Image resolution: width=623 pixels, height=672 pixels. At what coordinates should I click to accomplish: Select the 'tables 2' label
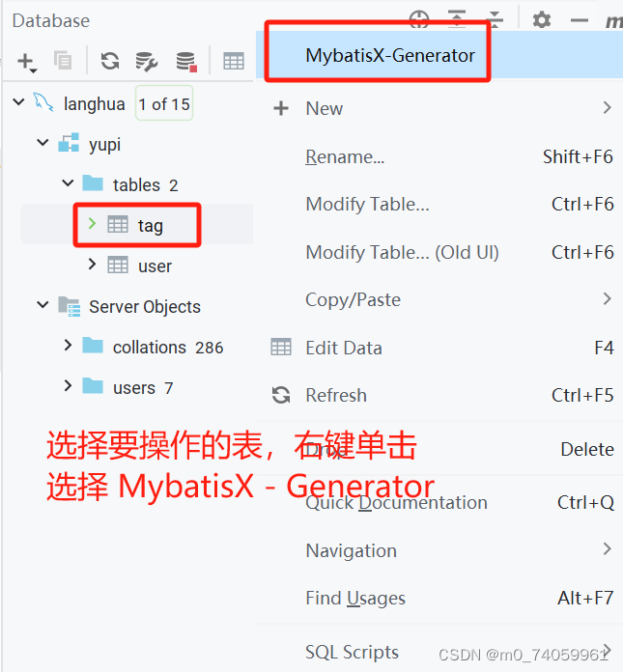(x=145, y=185)
